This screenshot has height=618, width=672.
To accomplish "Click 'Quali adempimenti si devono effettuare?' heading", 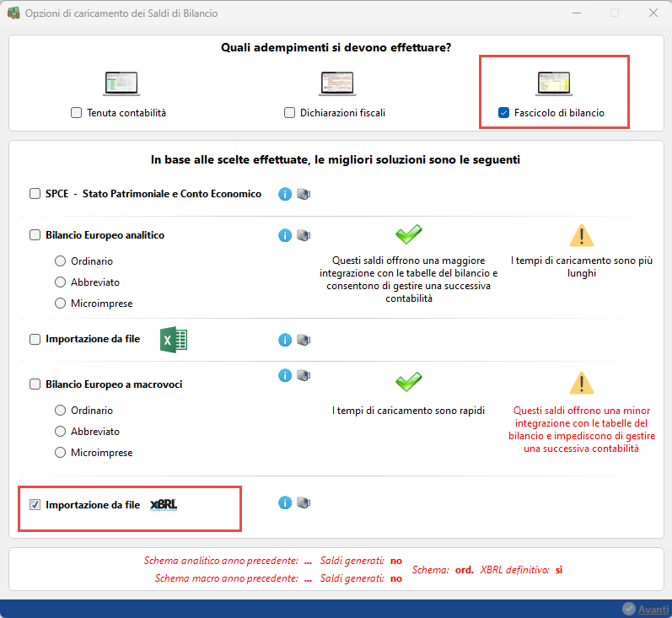I will point(336,47).
